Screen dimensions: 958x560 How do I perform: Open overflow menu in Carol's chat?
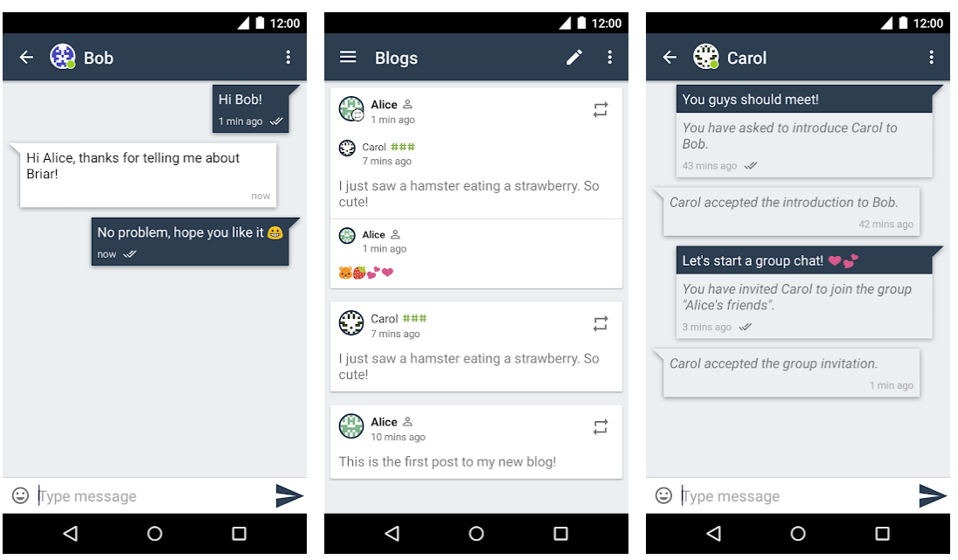[x=931, y=58]
